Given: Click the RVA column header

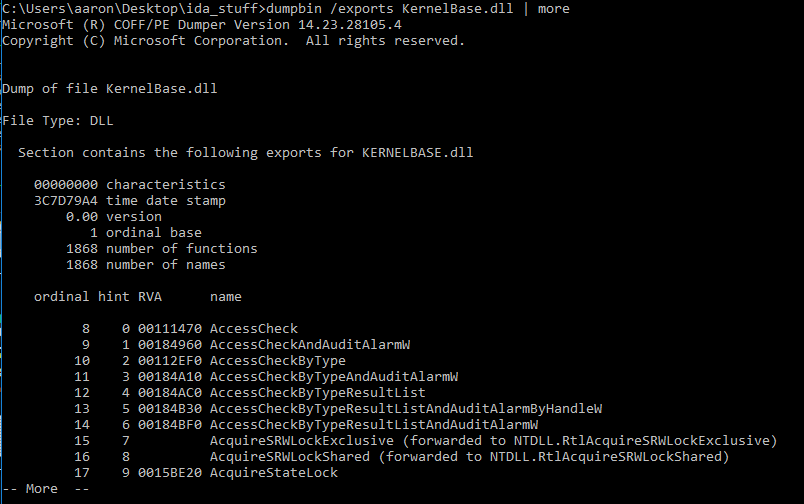Looking at the screenshot, I should tap(150, 296).
